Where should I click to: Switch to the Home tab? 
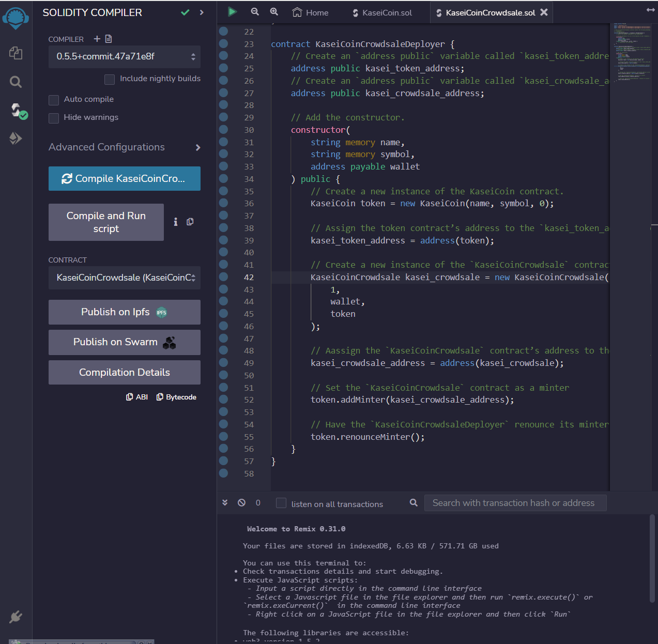[310, 12]
